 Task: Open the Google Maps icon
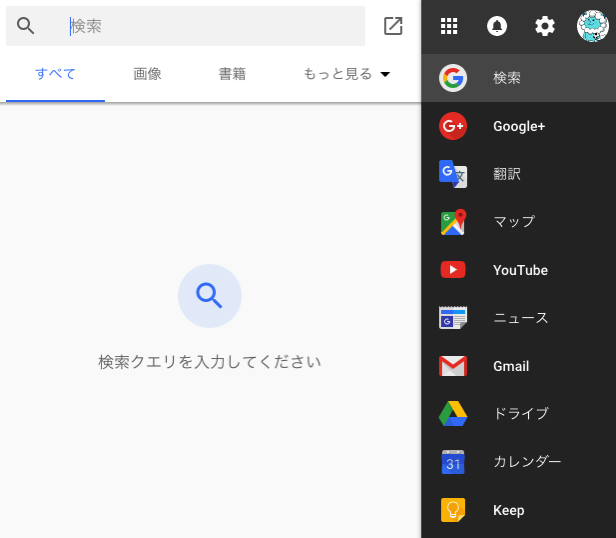pyautogui.click(x=453, y=222)
